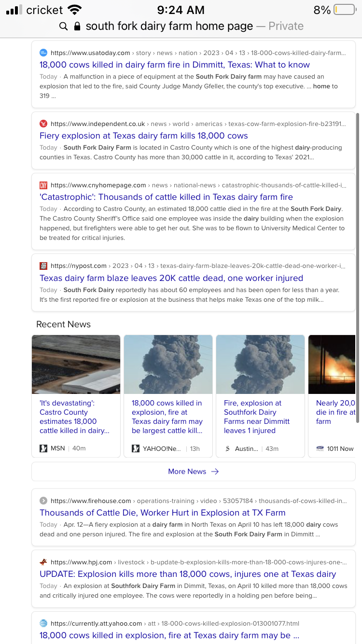362x644 pixels.
Task: Open 'Catastrophic: Thousands of cattle killed' link
Action: 166,197
